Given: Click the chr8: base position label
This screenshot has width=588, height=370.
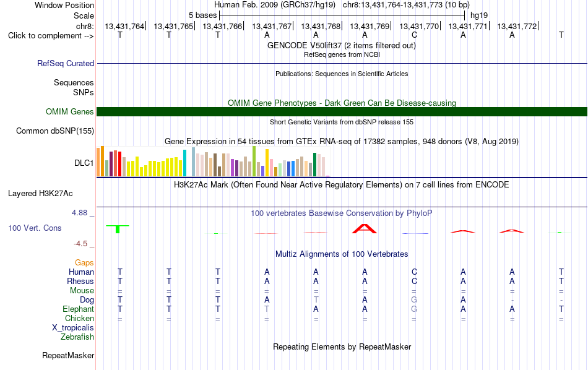Looking at the screenshot, I should pos(85,26).
